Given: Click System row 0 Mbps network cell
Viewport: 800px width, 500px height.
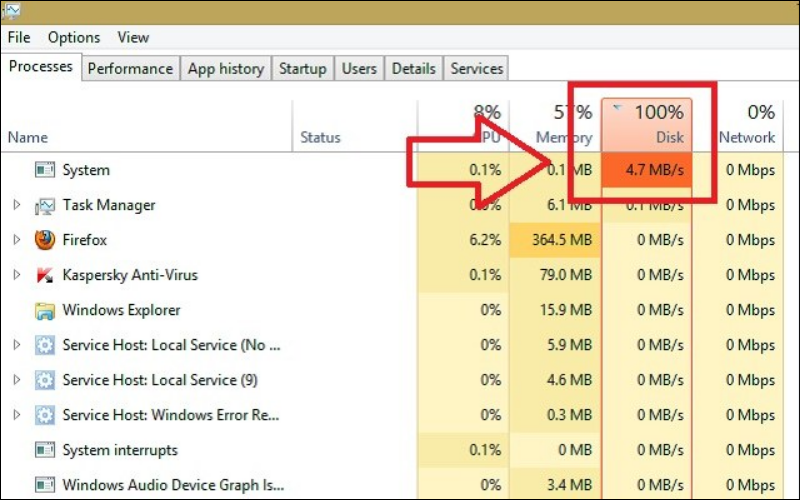Looking at the screenshot, I should point(738,170).
